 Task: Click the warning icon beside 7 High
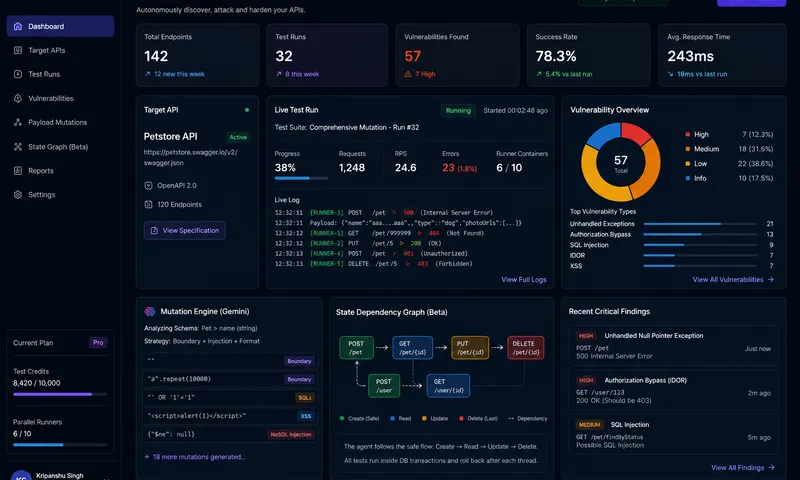pyautogui.click(x=408, y=74)
